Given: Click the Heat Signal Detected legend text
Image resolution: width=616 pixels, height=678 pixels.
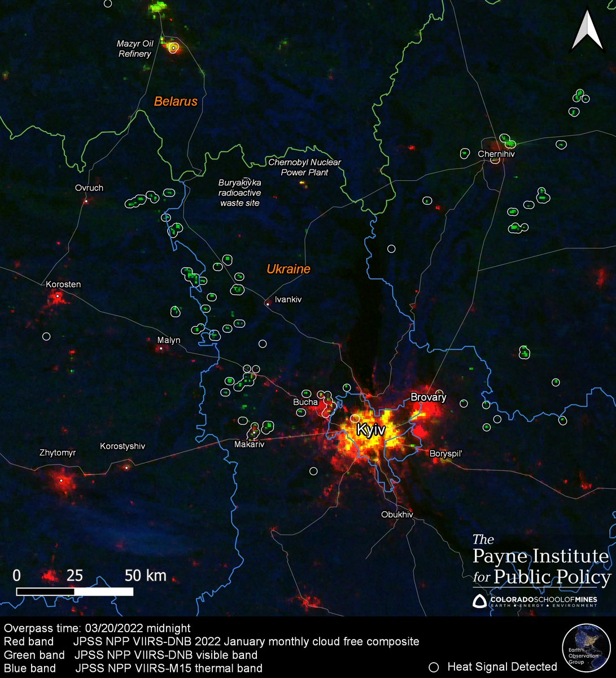Looking at the screenshot, I should coord(502,667).
